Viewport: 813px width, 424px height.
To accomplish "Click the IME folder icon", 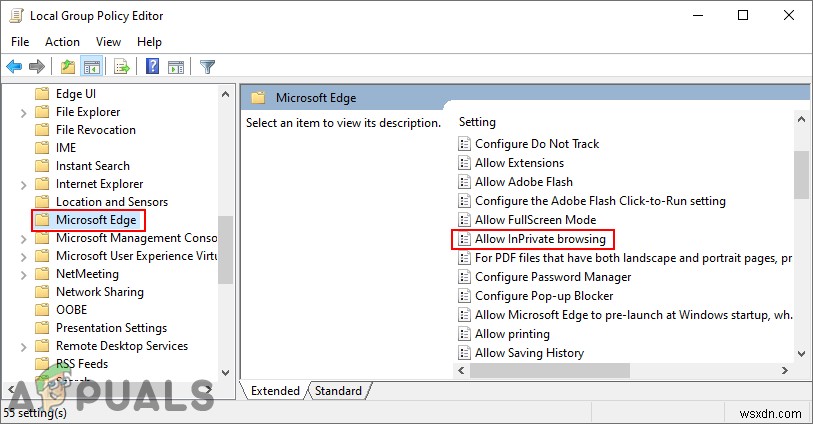I will (x=42, y=148).
